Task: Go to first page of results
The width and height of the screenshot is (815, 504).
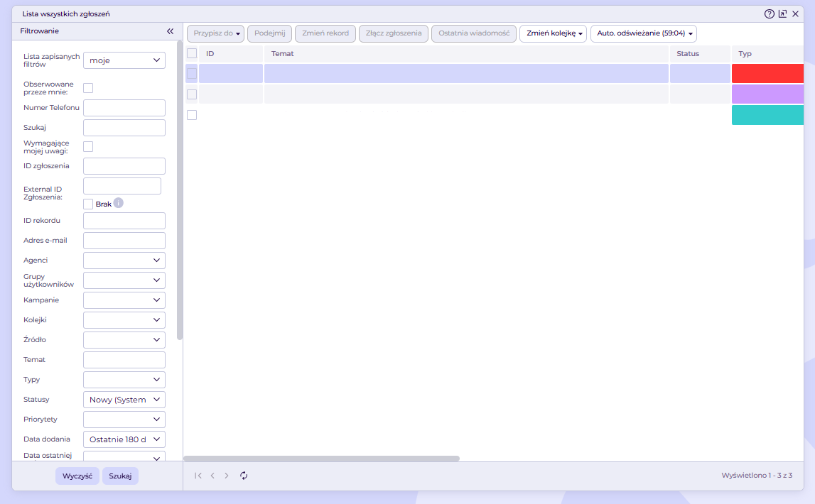Action: (198, 476)
